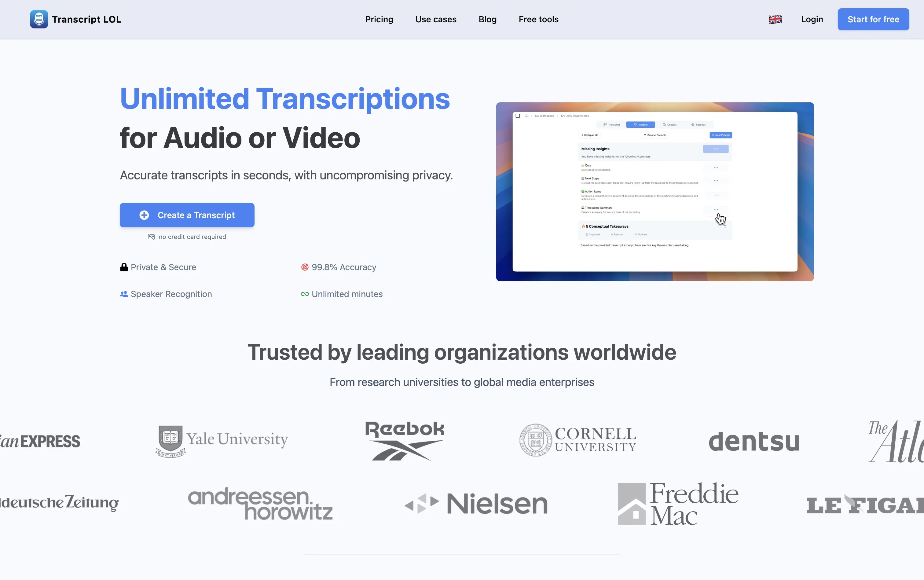The width and height of the screenshot is (924, 580).
Task: Click the plus icon in Create a Transcript
Action: (x=144, y=215)
